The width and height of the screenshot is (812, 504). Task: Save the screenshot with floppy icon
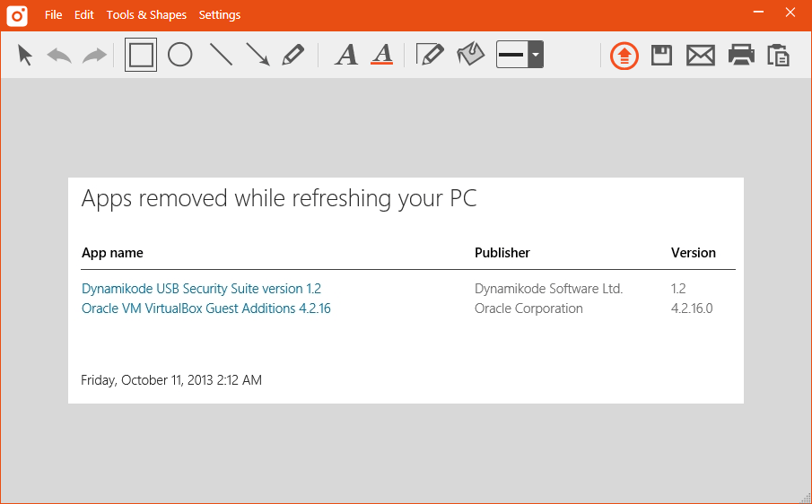(x=662, y=55)
